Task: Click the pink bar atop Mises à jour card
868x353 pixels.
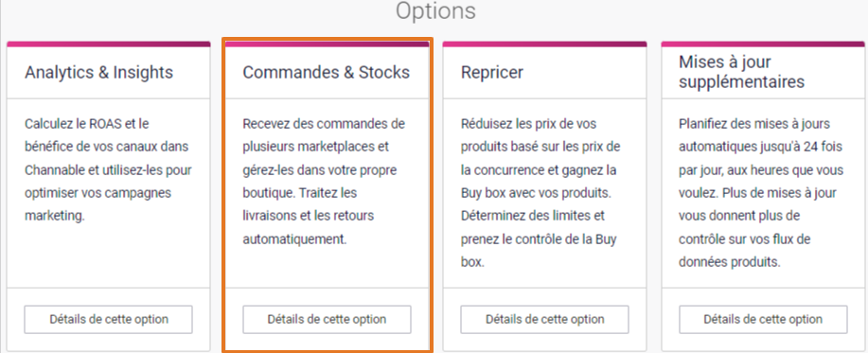Action: tap(763, 44)
